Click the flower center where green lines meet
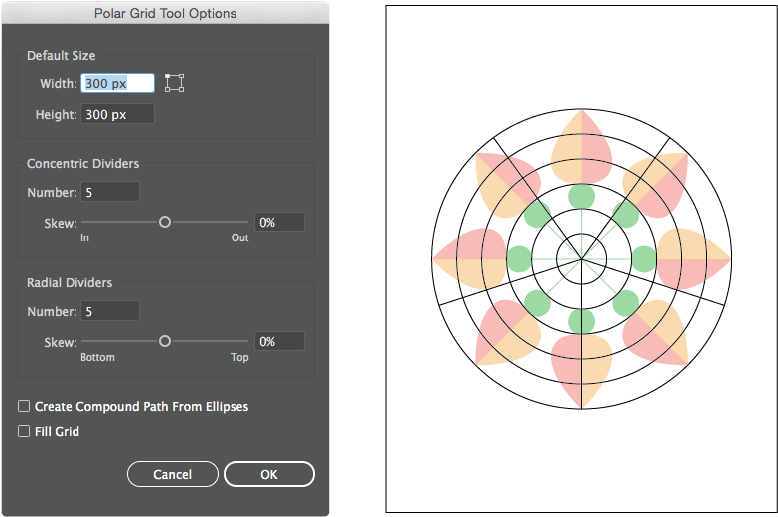The image size is (778, 517). (581, 259)
